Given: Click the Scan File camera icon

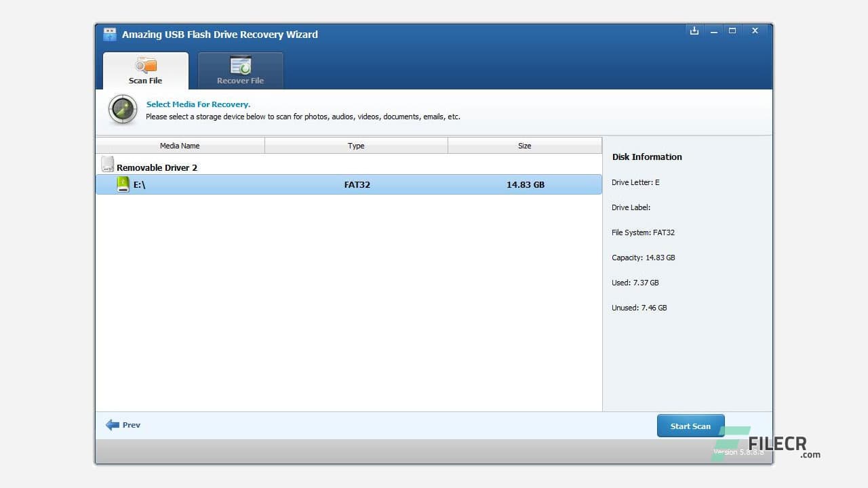Looking at the screenshot, I should coord(145,64).
